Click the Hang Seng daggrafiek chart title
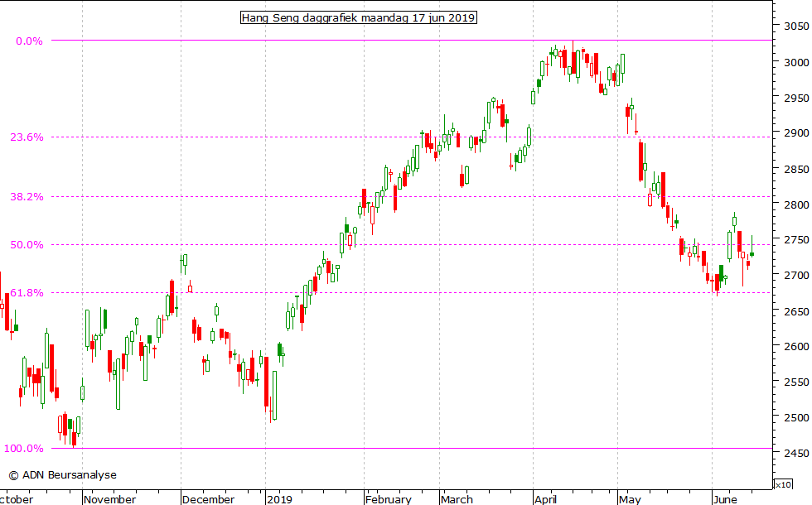The width and height of the screenshot is (812, 505). pos(358,17)
